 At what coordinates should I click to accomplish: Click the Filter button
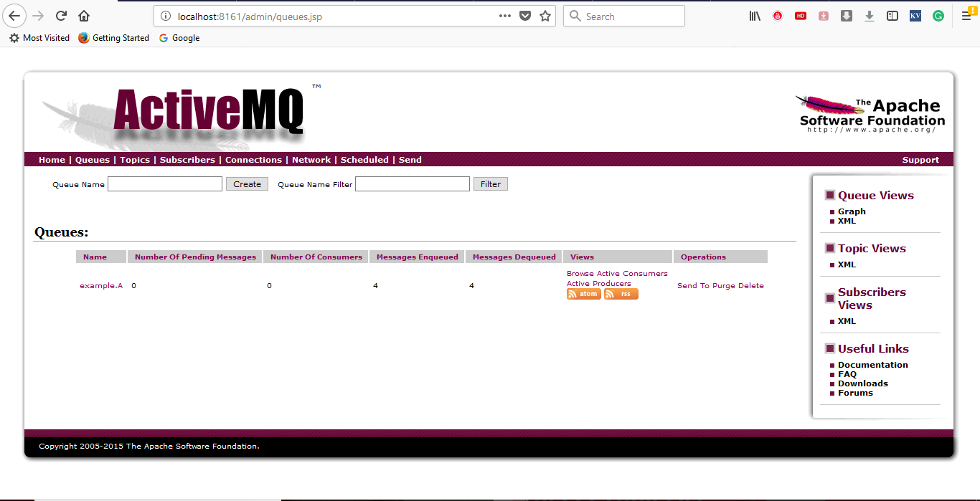click(491, 184)
